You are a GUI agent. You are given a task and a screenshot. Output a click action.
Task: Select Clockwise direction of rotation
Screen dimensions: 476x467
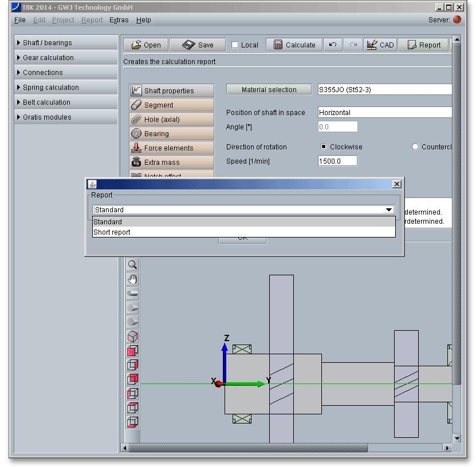(324, 147)
